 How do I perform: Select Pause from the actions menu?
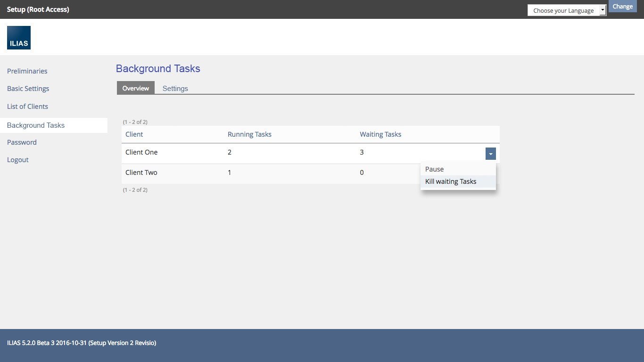434,169
